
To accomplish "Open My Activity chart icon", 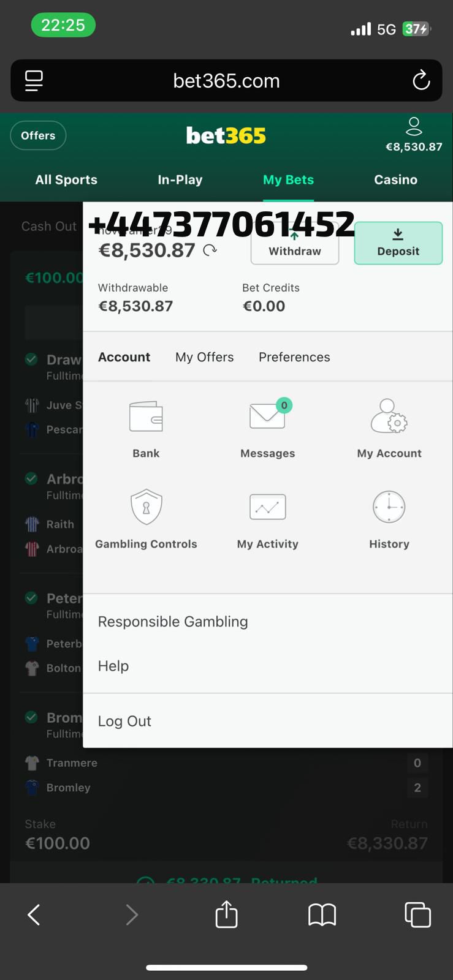I will pos(268,507).
